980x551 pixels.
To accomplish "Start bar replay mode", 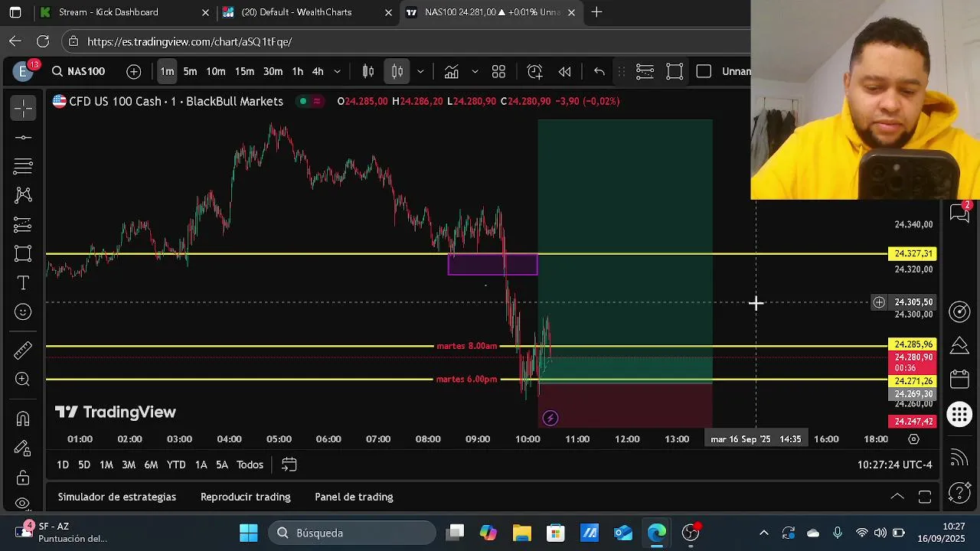I will (564, 71).
